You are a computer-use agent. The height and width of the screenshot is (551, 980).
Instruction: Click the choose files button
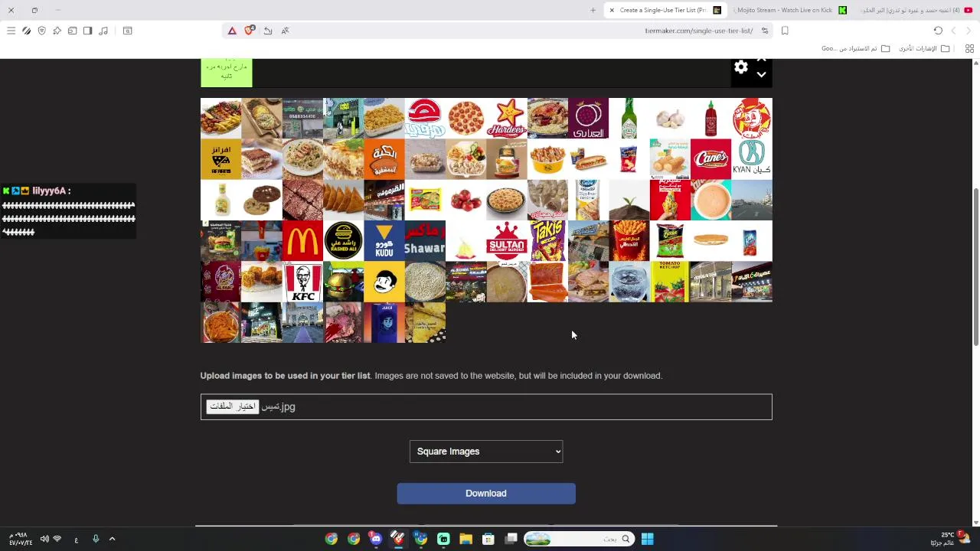coord(233,406)
